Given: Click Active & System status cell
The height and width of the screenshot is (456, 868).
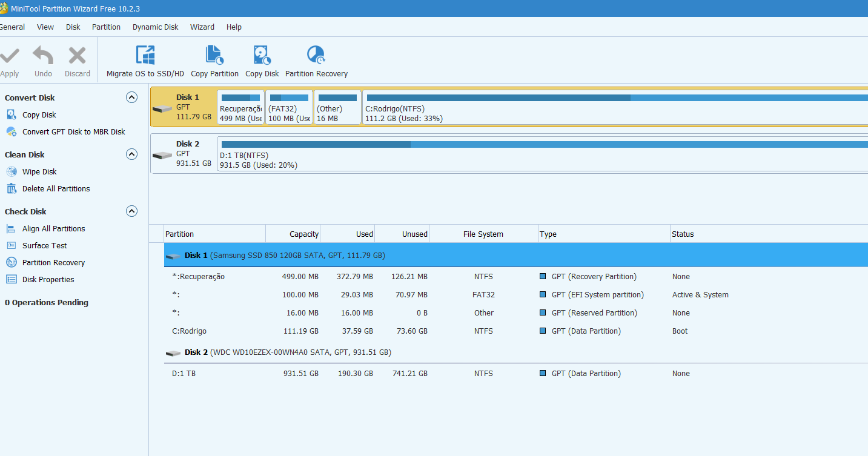Looking at the screenshot, I should pos(700,295).
